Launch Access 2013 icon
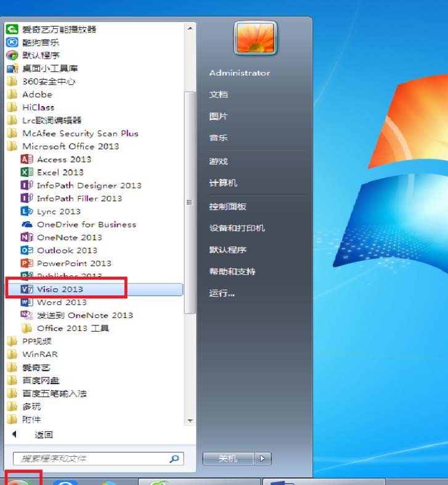Viewport: 448px width, 485px height. pyautogui.click(x=26, y=159)
